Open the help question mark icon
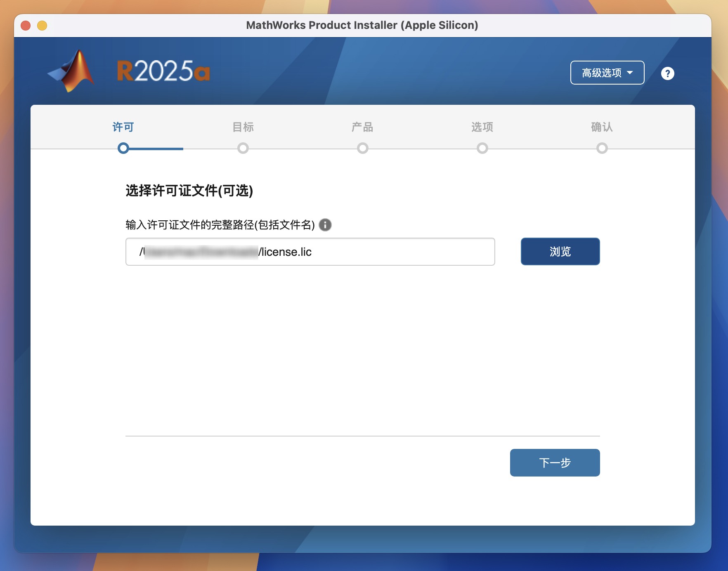The image size is (728, 571). pos(667,73)
